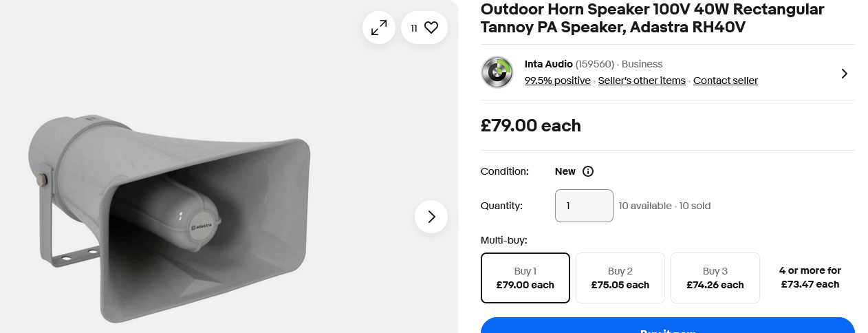Choose the 4 or more multi-buy option
Screen dimensions: 868x333
coord(810,277)
